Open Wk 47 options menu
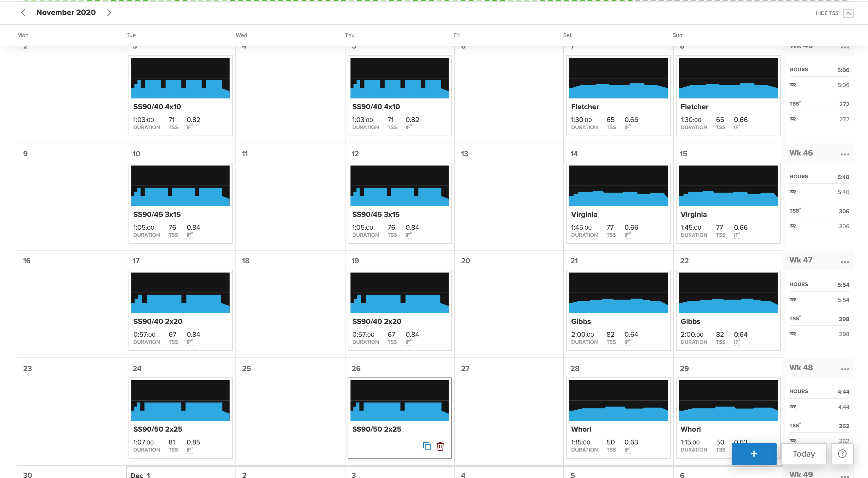The width and height of the screenshot is (868, 478). [845, 262]
